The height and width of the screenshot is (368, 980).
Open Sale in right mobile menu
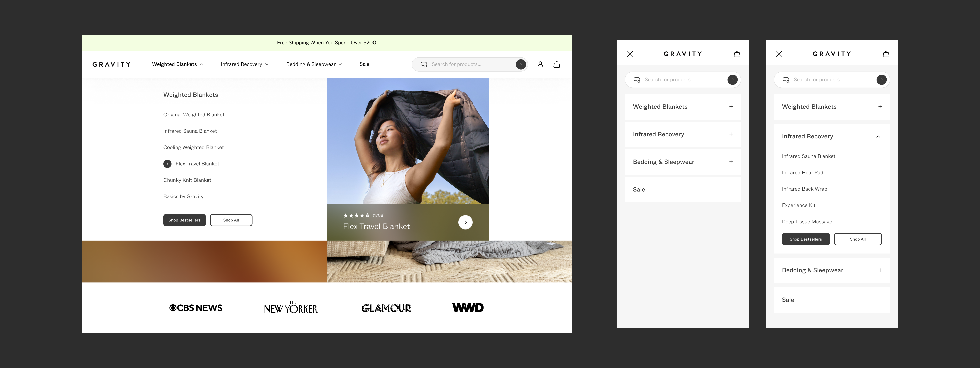point(832,300)
